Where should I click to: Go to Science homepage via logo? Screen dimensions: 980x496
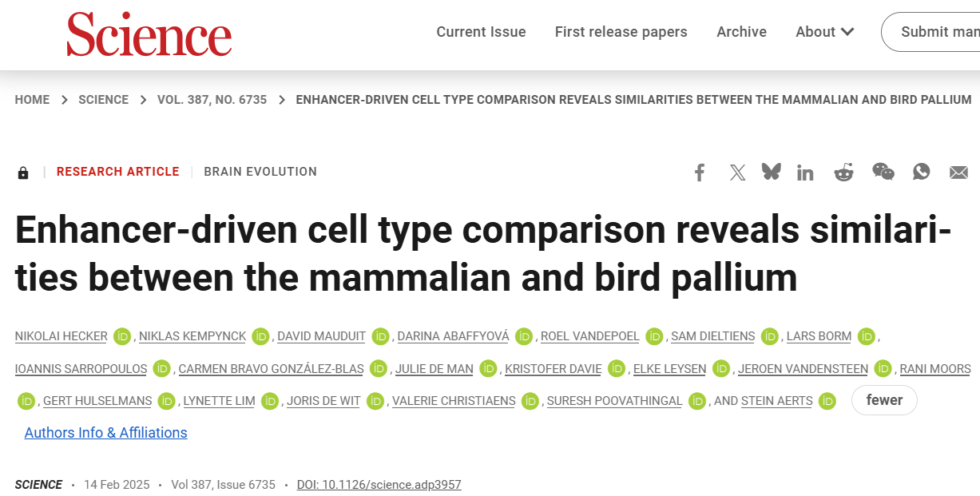point(149,34)
